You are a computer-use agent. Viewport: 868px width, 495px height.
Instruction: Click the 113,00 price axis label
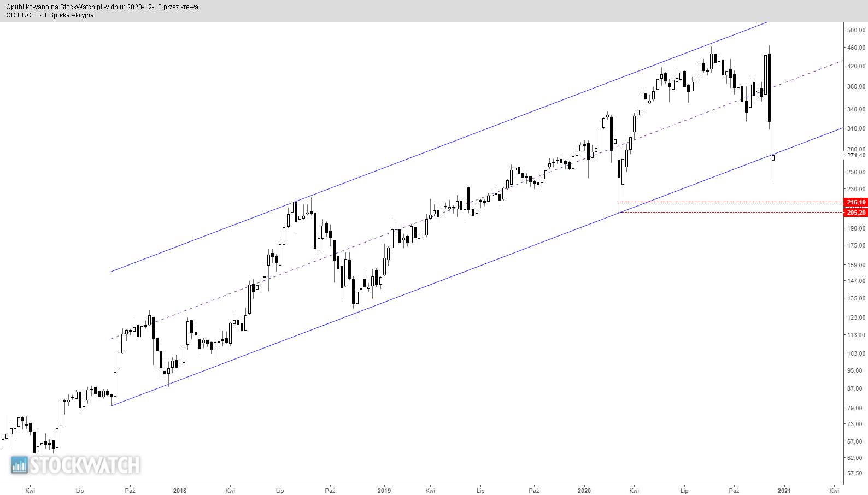tap(856, 335)
